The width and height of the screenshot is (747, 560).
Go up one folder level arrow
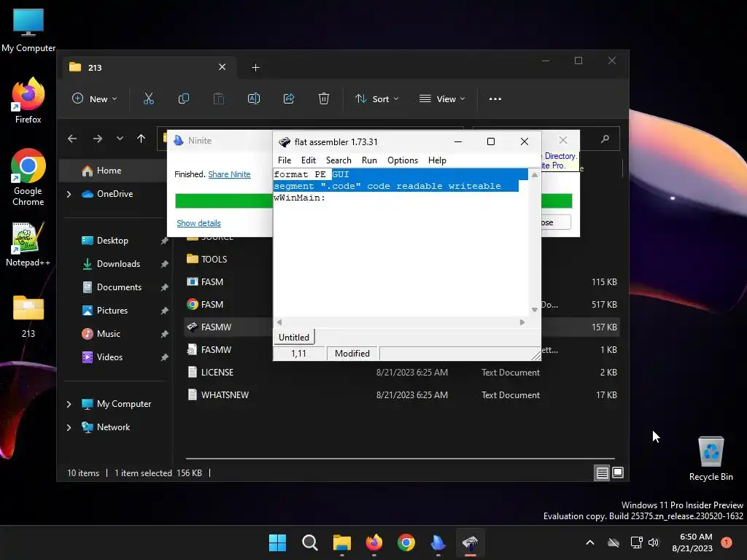[x=141, y=139]
